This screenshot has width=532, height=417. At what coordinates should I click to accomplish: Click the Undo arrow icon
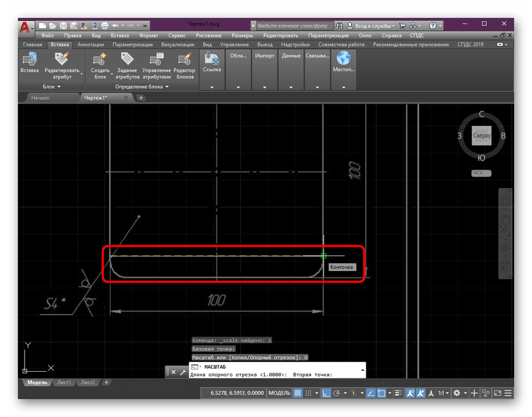coord(115,25)
